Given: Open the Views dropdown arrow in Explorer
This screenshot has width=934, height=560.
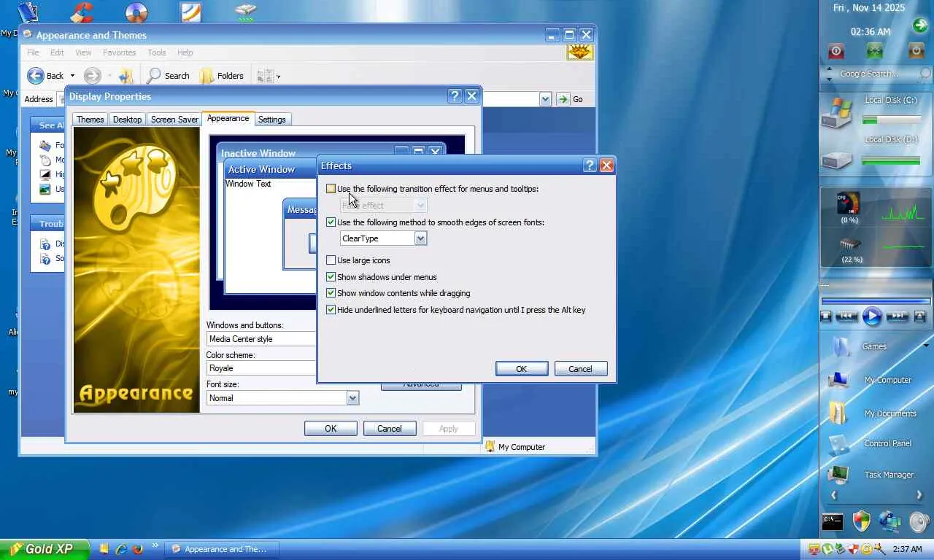Looking at the screenshot, I should [278, 76].
